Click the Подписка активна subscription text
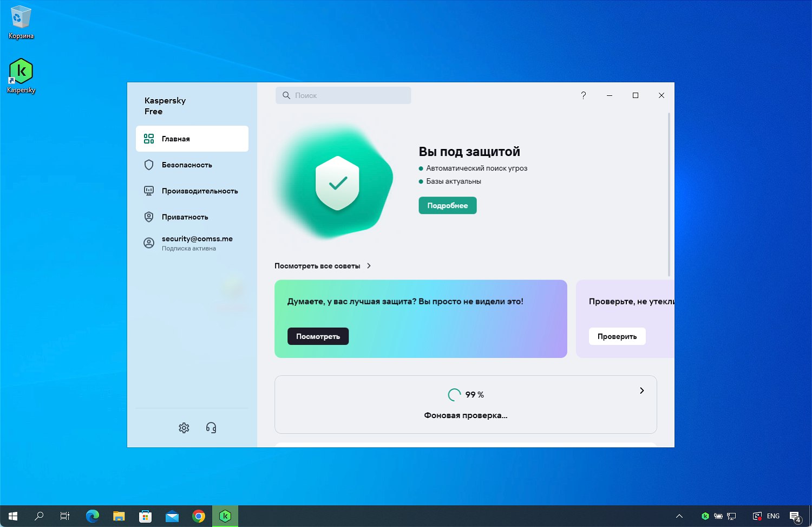 189,249
